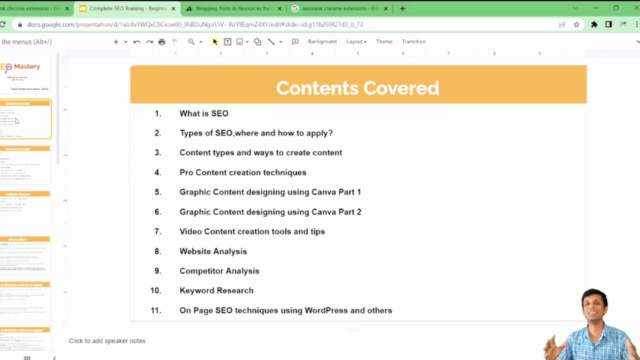Open the zoom level dropdown arrow
The height and width of the screenshot is (360, 640).
click(201, 42)
